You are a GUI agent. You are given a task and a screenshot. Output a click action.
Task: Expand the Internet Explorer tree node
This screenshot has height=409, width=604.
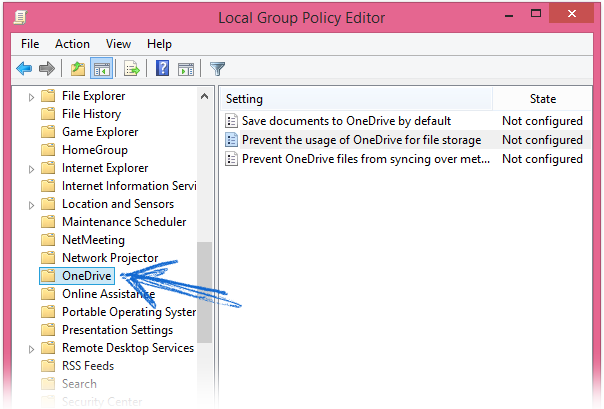click(x=31, y=169)
